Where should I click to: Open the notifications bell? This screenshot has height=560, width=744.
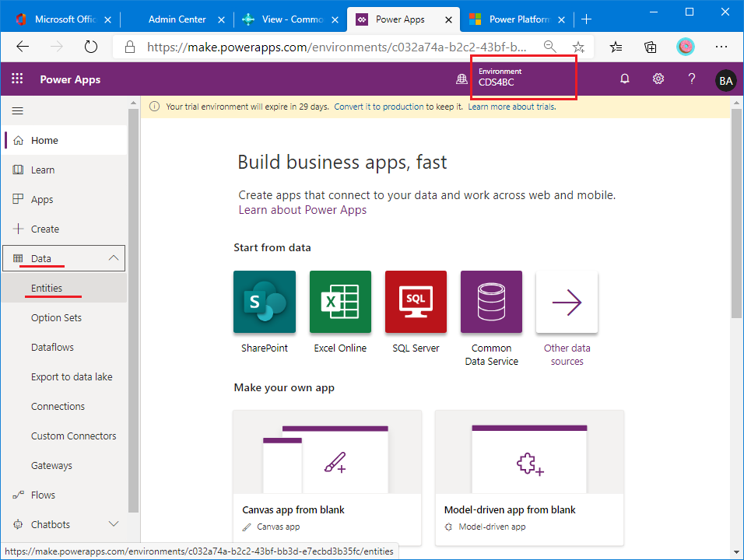[624, 79]
